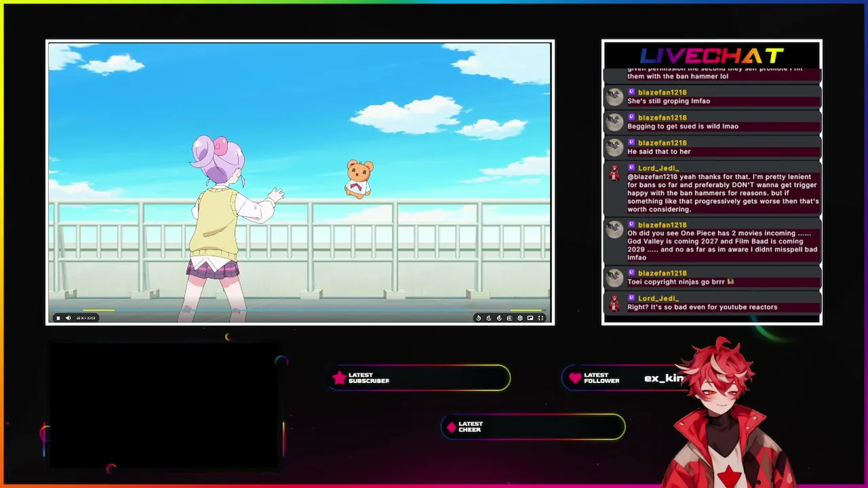Viewport: 868px width, 488px height.
Task: Click the Latest Cheer label
Action: (470, 427)
